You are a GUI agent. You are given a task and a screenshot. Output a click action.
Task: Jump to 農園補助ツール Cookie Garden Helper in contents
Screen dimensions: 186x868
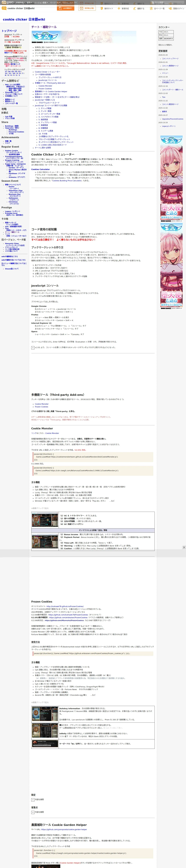pos(51,92)
